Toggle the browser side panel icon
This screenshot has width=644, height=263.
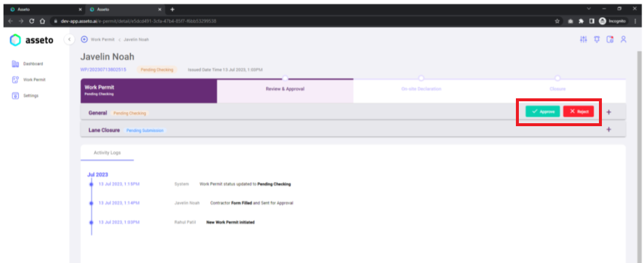(x=592, y=21)
